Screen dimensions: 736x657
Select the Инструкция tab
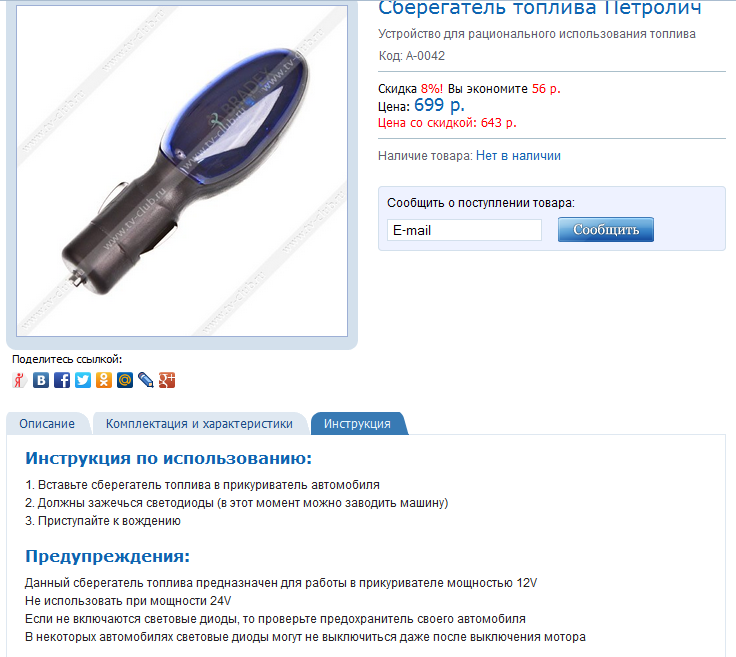pos(357,424)
